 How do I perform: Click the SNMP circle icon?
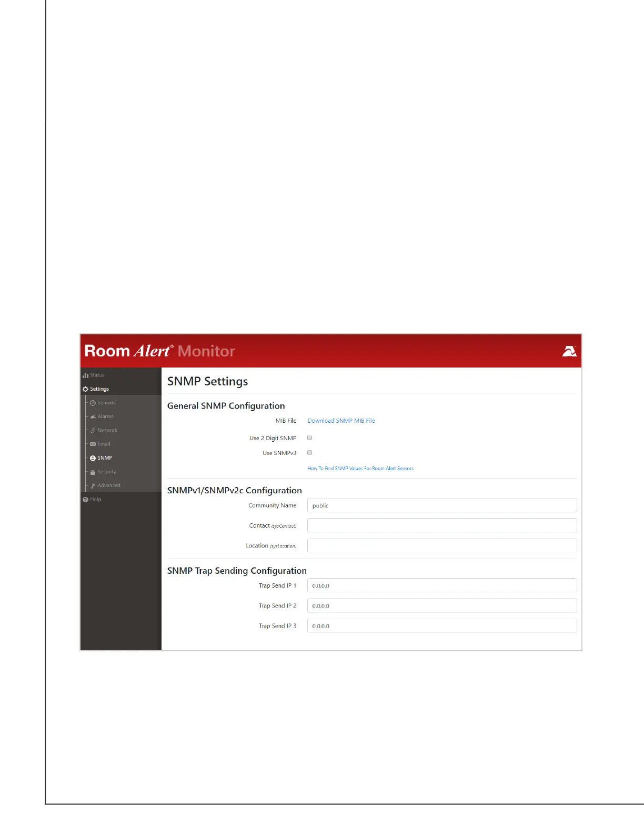click(93, 458)
